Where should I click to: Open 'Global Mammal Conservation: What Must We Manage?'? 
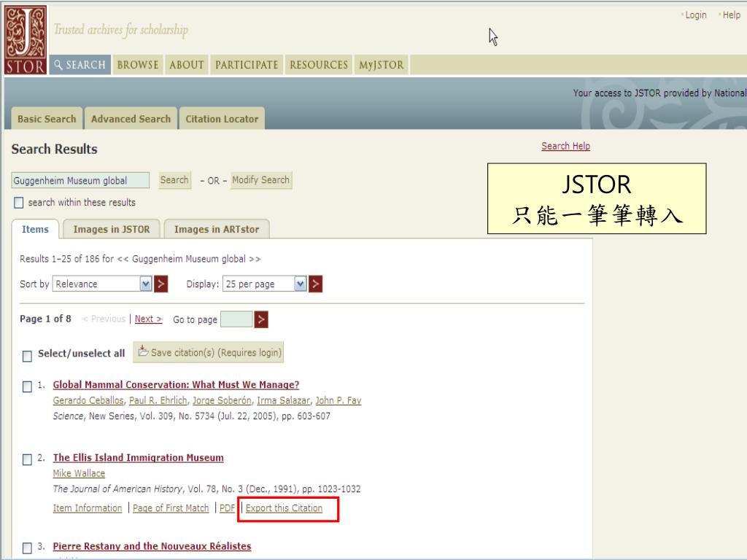tap(176, 385)
